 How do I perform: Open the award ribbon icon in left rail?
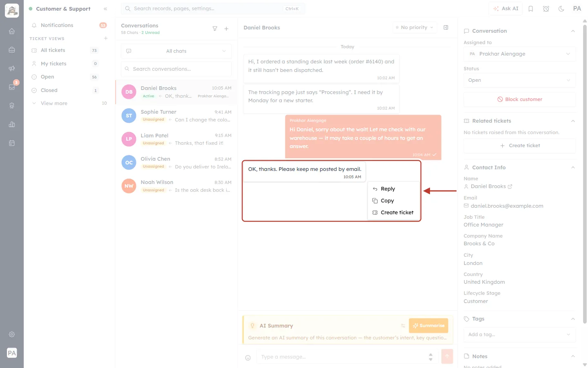pos(12,105)
